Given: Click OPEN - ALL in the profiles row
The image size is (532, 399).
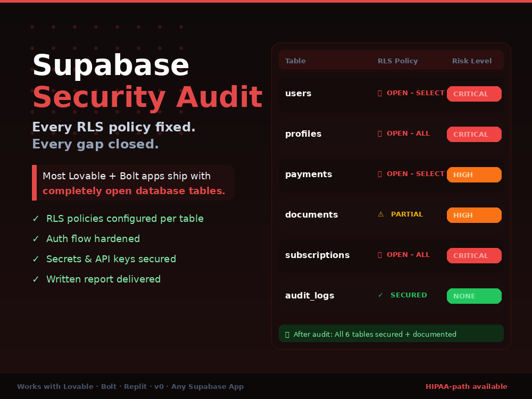Looking at the screenshot, I should pos(408,134).
